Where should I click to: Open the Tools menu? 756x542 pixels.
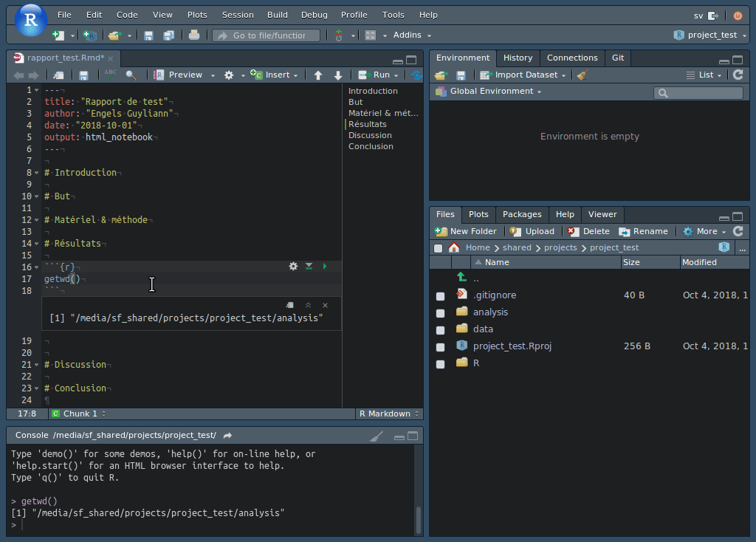click(x=393, y=15)
